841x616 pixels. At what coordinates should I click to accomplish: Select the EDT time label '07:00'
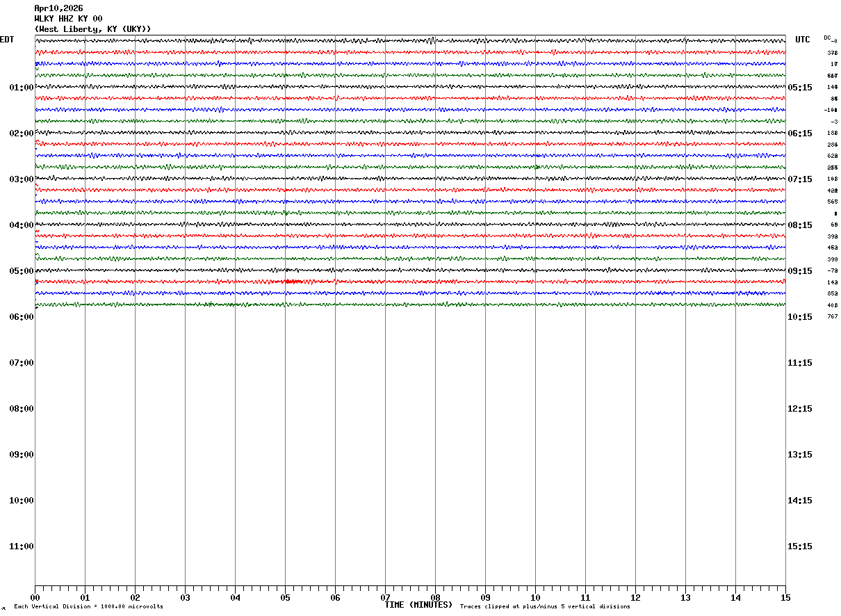pos(22,363)
